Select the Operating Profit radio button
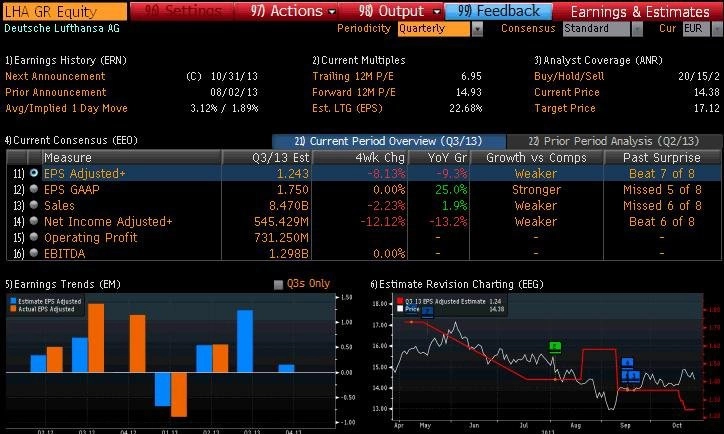Viewport: 724px width, 434px height. click(x=34, y=237)
